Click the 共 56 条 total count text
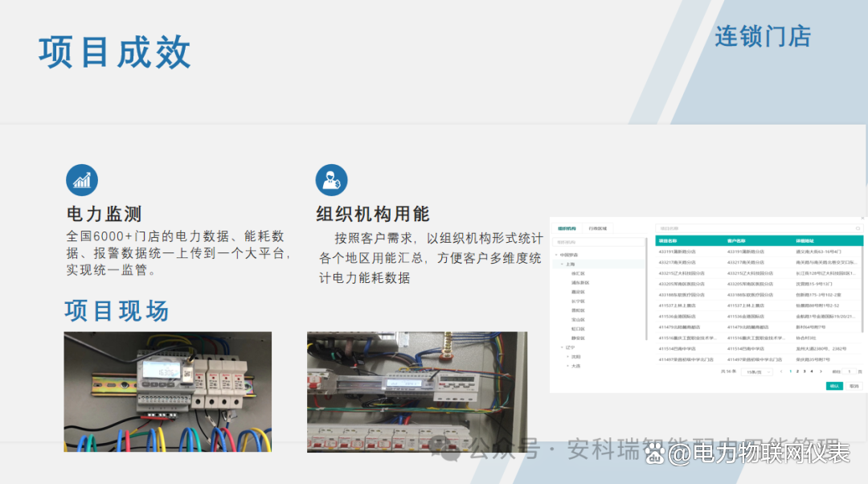The image size is (868, 484). coord(728,371)
